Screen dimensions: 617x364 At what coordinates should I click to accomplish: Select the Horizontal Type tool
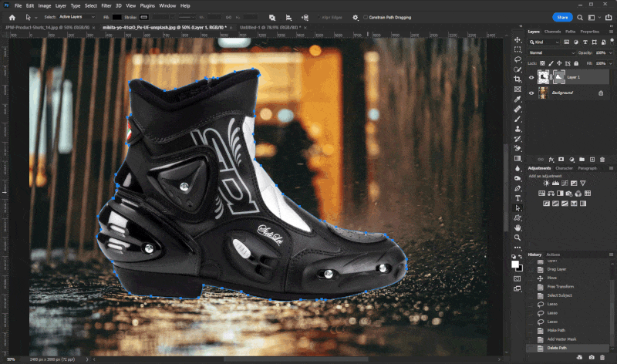pos(518,198)
